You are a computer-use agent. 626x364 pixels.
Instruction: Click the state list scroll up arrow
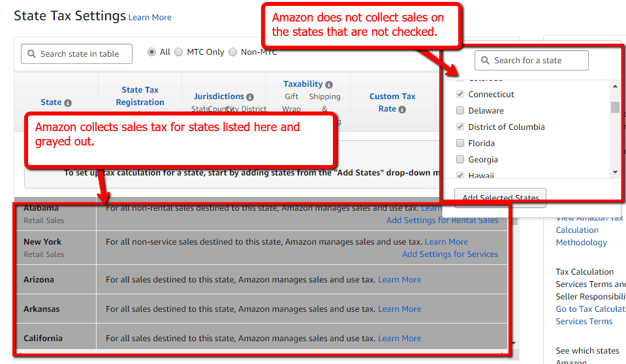[x=615, y=86]
